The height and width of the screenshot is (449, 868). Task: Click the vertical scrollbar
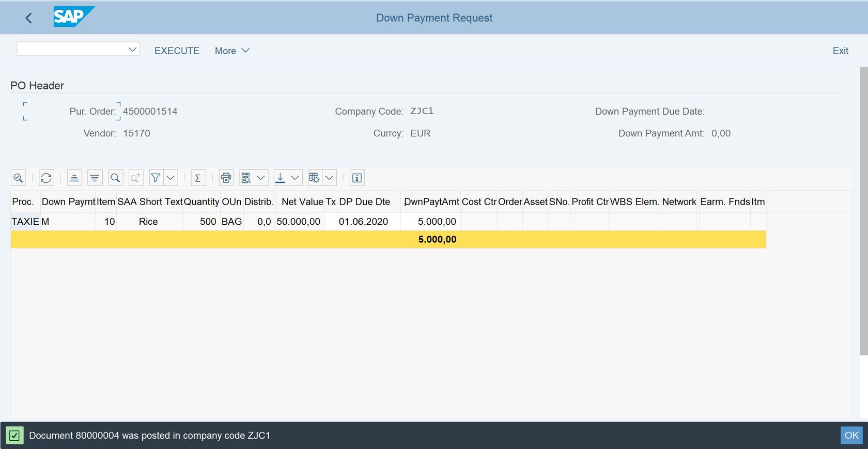pos(863,211)
